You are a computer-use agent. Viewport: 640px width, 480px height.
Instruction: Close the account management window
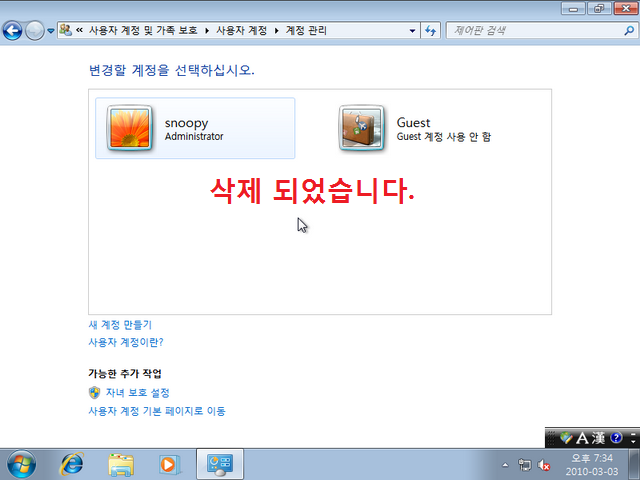625,9
